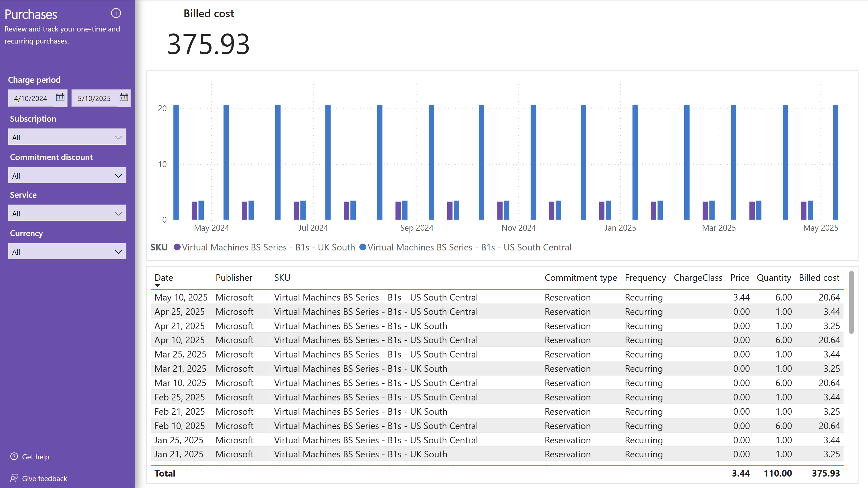
Task: Click the end date field 5/10/2025
Action: click(x=94, y=98)
